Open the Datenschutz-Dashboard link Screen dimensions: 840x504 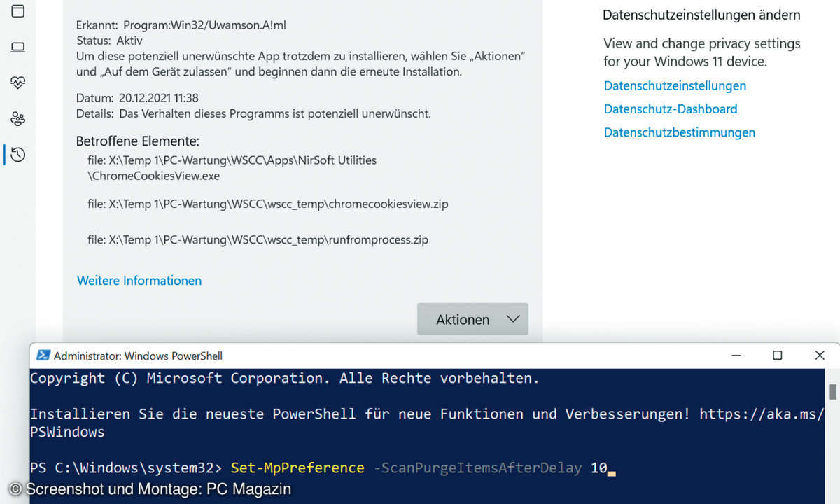[671, 109]
